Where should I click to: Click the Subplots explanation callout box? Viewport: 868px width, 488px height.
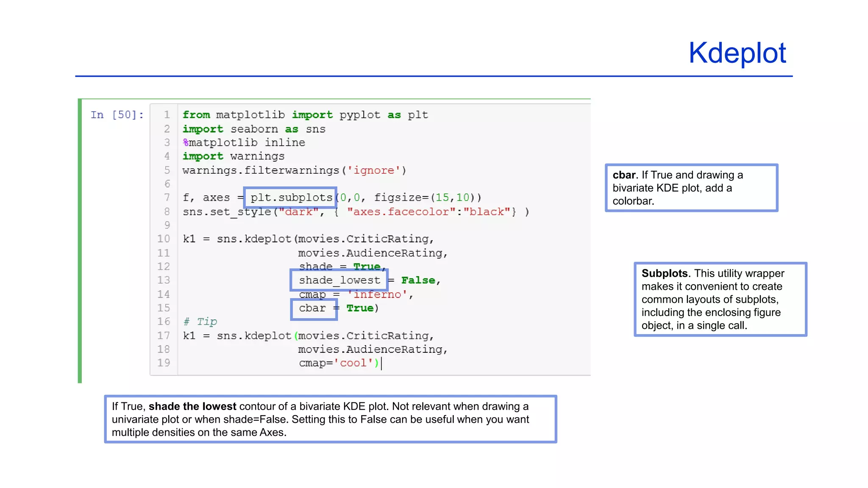[720, 299]
